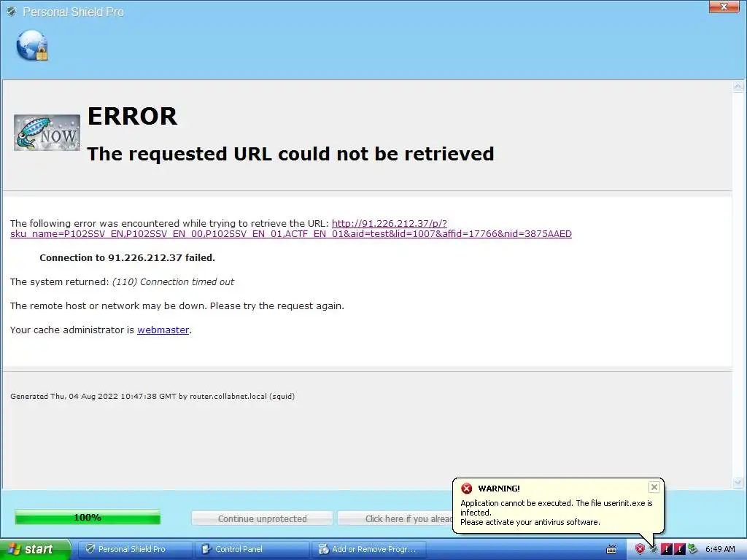
Task: Click the scrollbar down arrow
Action: click(x=738, y=483)
